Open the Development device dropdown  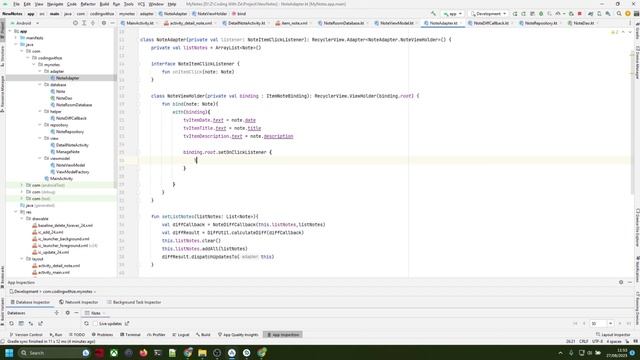click(489, 14)
